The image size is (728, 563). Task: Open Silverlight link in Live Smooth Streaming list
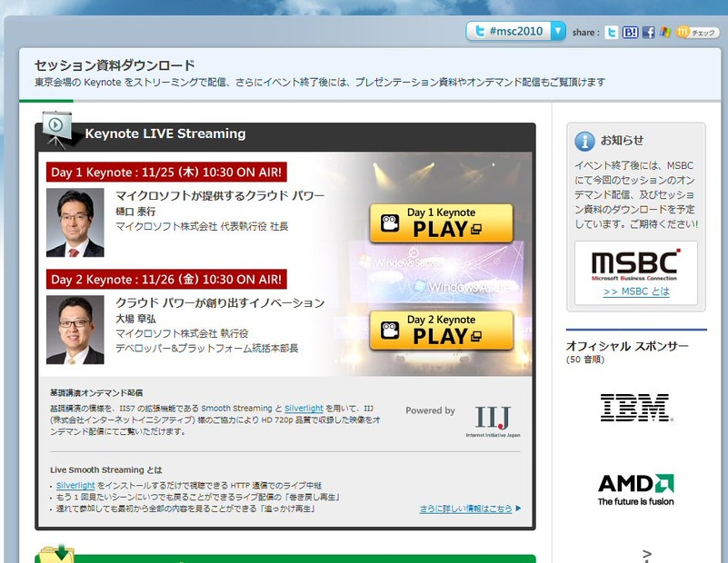[x=75, y=485]
